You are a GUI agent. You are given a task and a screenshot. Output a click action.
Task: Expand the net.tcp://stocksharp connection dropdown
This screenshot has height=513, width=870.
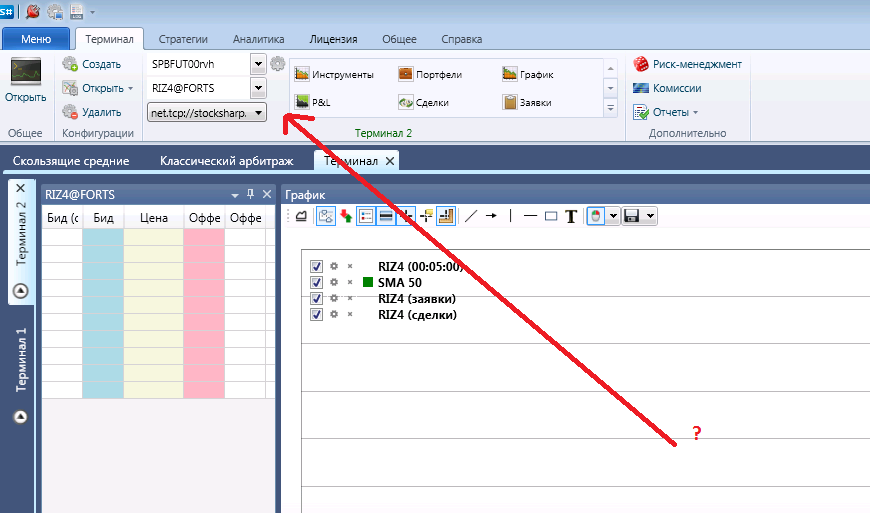pyautogui.click(x=258, y=113)
